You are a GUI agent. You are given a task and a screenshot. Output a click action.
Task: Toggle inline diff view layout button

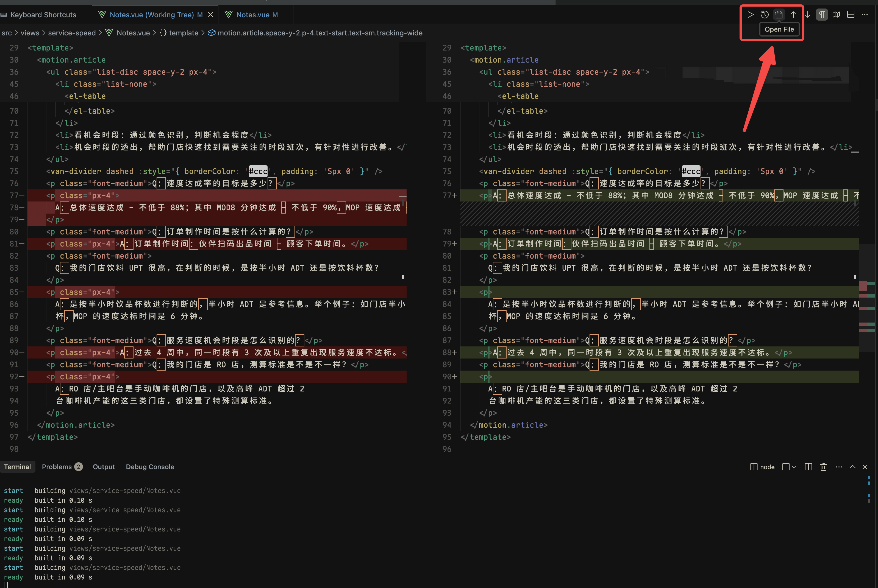[851, 15]
